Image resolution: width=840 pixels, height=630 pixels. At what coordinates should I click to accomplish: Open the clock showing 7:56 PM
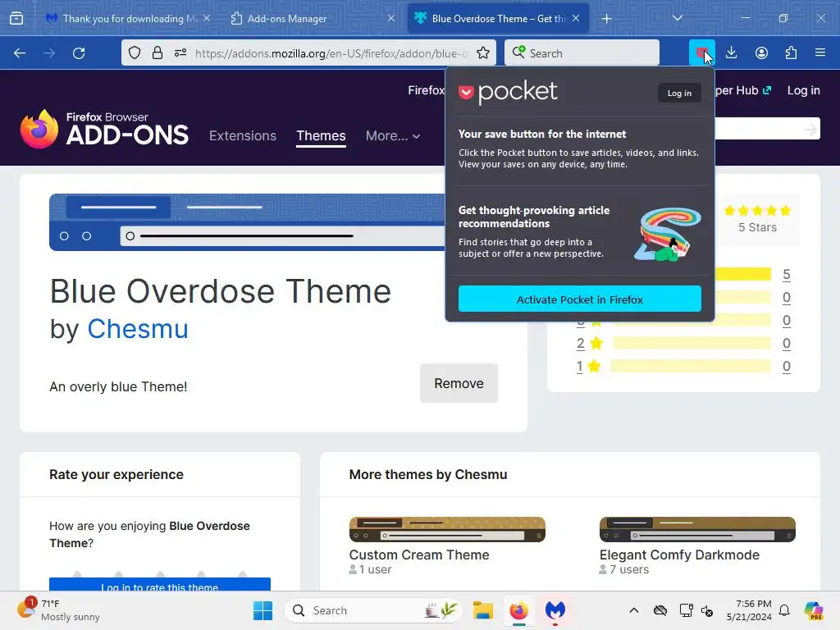pyautogui.click(x=749, y=610)
